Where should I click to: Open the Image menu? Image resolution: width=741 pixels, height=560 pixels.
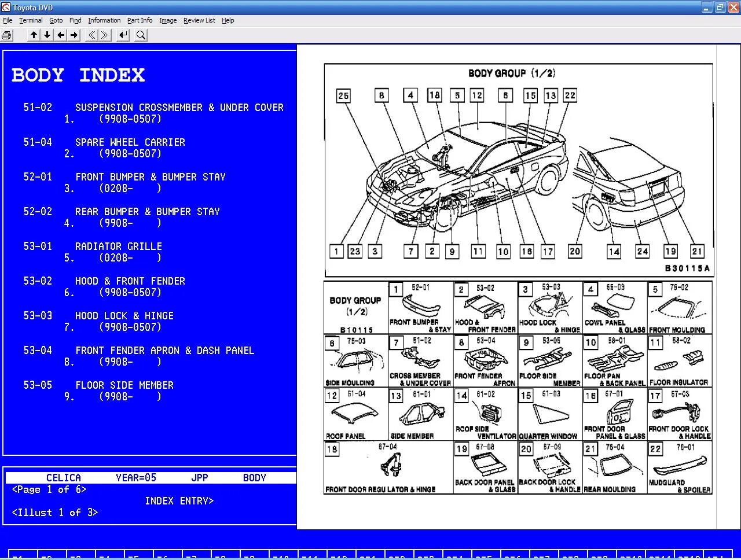(168, 20)
